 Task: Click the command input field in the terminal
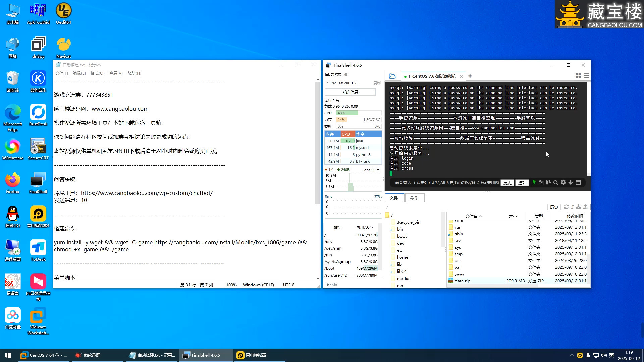coord(446,183)
